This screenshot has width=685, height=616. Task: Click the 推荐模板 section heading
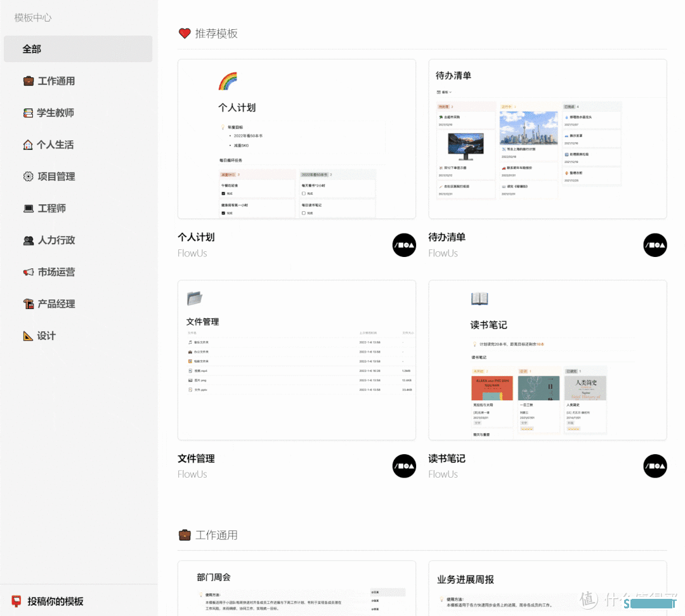(216, 34)
